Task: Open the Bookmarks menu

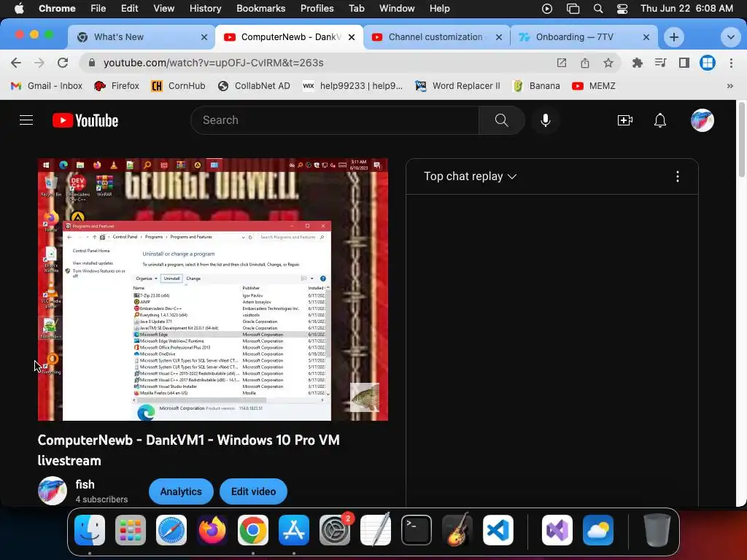Action: point(260,9)
